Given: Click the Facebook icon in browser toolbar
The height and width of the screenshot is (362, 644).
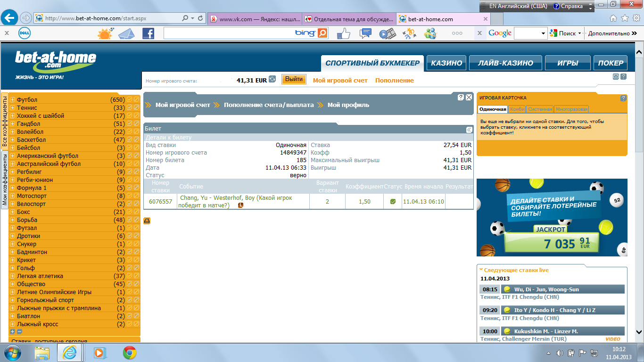Looking at the screenshot, I should coord(148,33).
